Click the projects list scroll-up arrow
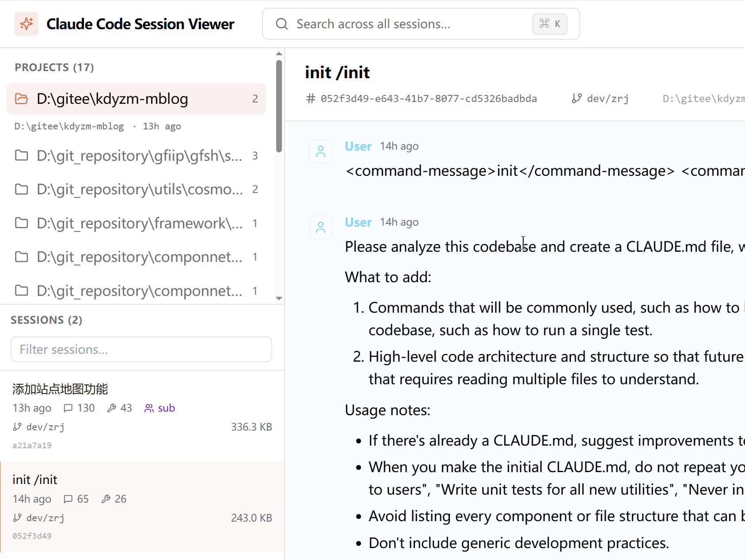The width and height of the screenshot is (745, 560). (279, 53)
